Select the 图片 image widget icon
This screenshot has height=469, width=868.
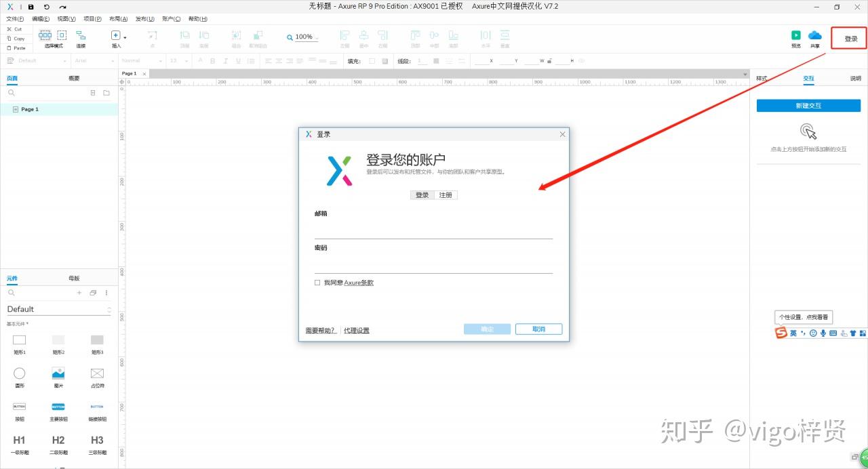(x=58, y=374)
